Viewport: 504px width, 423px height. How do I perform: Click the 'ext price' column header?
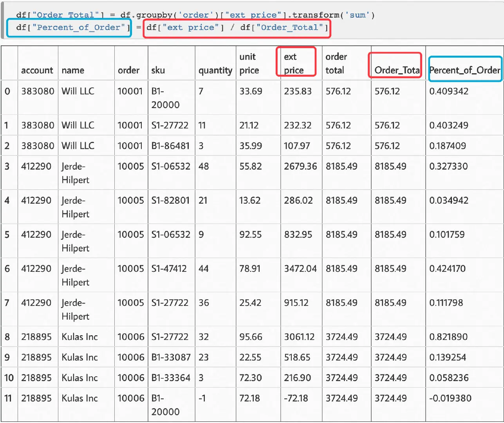click(x=294, y=63)
